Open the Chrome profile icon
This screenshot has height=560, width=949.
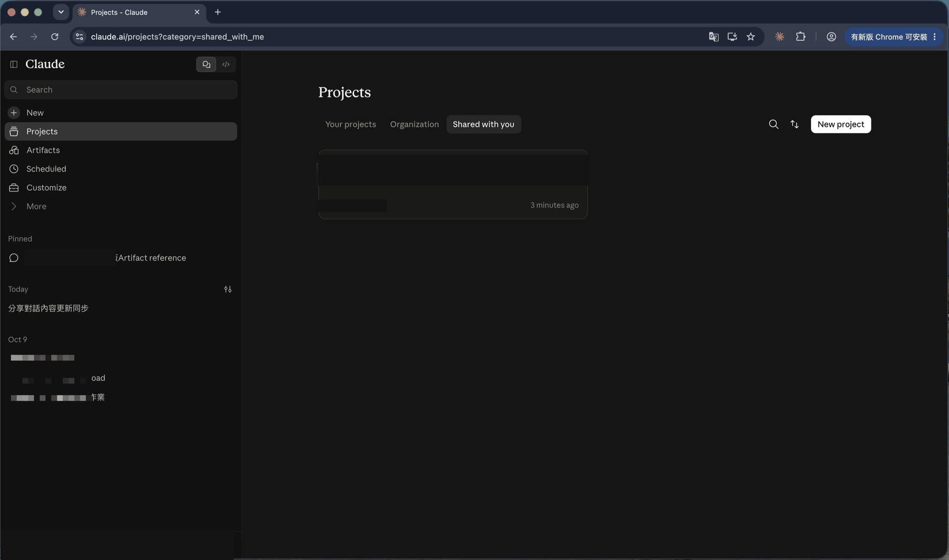click(831, 37)
